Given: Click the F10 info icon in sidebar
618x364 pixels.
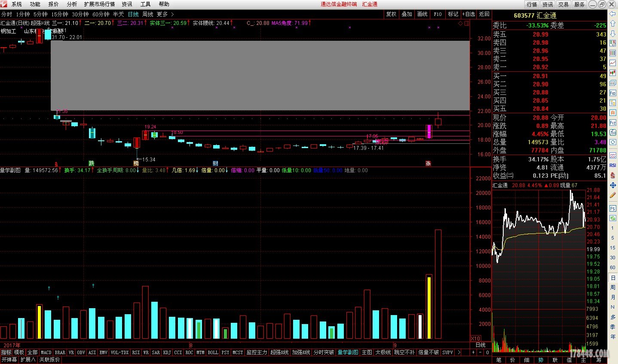Looking at the screenshot, I should pyautogui.click(x=613, y=93).
